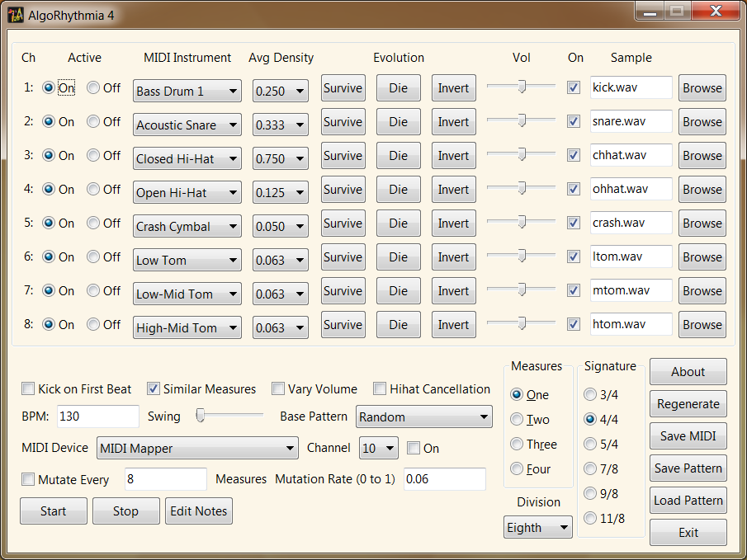Click Die for channel 7
The image size is (747, 560).
(x=399, y=290)
